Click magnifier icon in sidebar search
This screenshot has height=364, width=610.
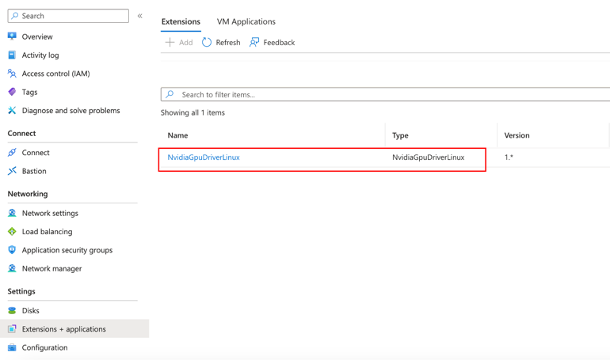pos(15,16)
